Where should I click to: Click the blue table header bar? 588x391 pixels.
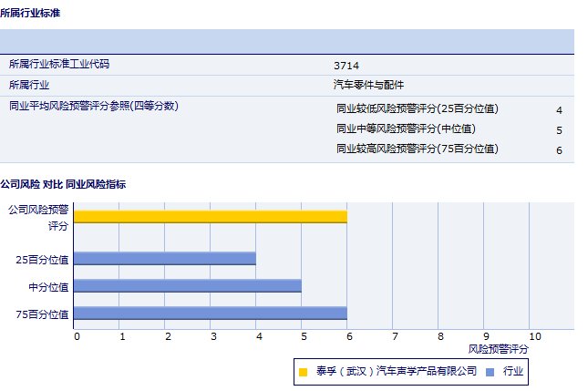coord(287,42)
